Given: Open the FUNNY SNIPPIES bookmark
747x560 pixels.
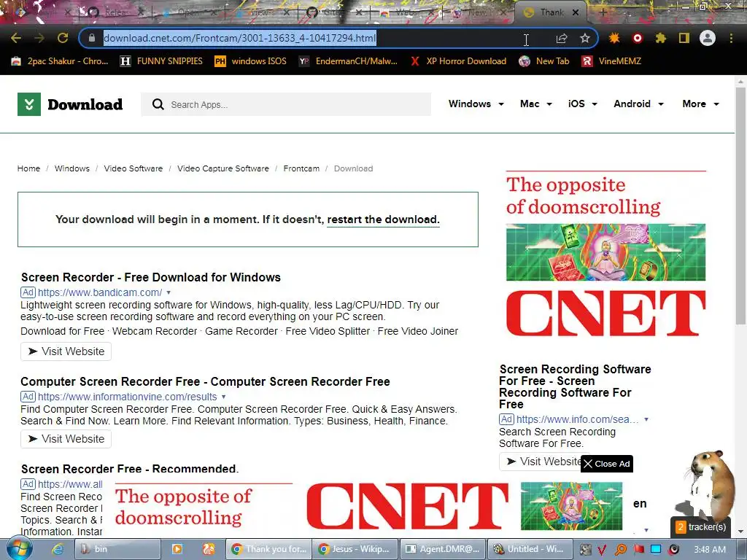Looking at the screenshot, I should click(161, 61).
